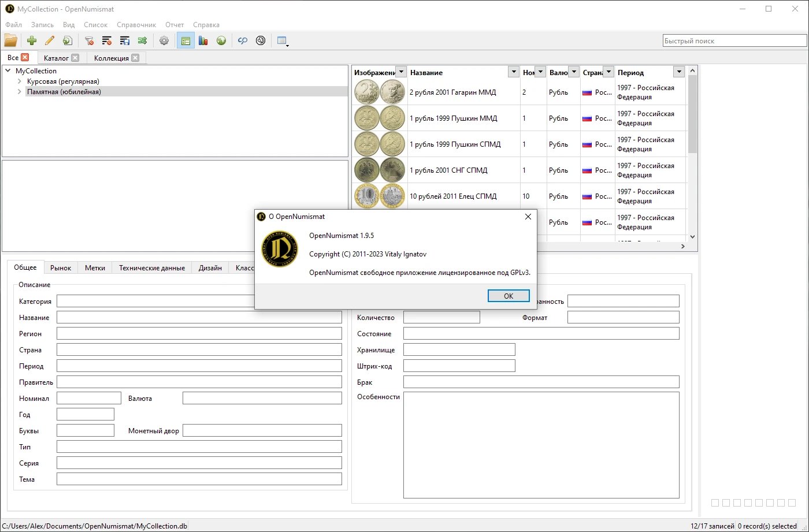
Task: Toggle the card details view button
Action: pyautogui.click(x=185, y=40)
